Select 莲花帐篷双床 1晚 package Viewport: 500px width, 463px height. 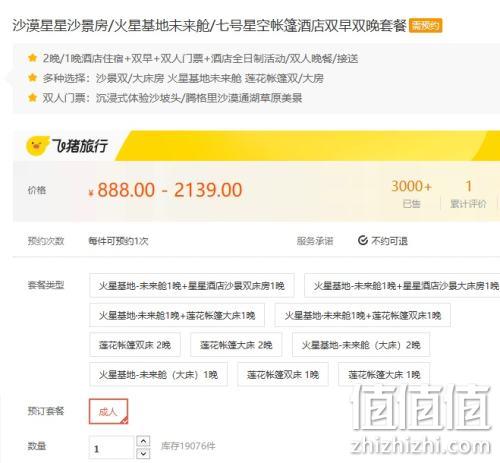pos(283,374)
